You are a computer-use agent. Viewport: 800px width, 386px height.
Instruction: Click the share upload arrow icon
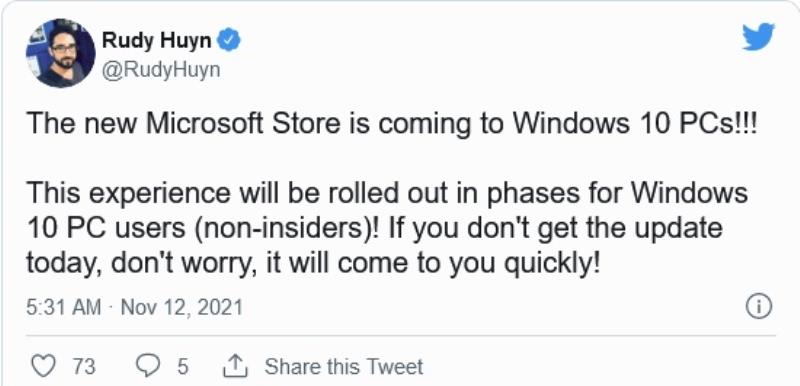[x=236, y=366]
